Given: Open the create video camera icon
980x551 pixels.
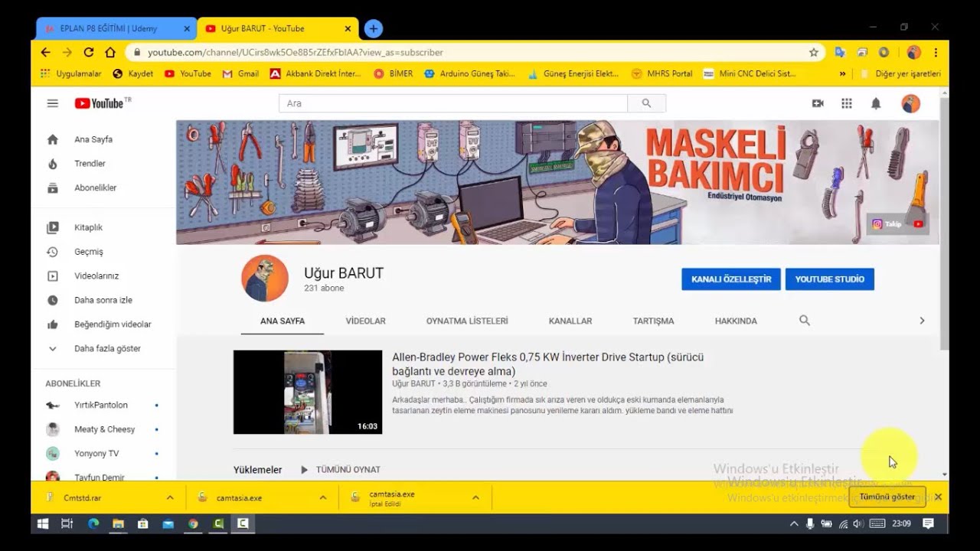Looking at the screenshot, I should (818, 103).
